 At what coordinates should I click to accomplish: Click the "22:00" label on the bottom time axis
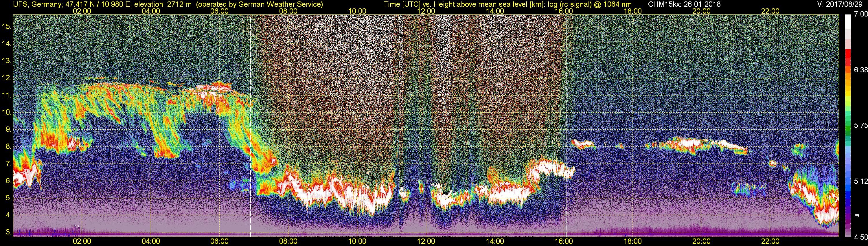pos(770,241)
